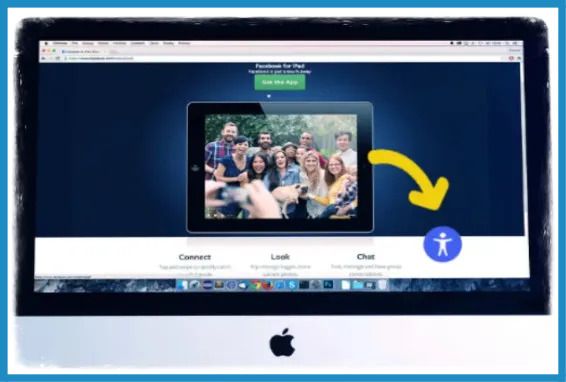Open the Chrome application menu
Image resolution: width=566 pixels, height=382 pixels.
[60, 43]
